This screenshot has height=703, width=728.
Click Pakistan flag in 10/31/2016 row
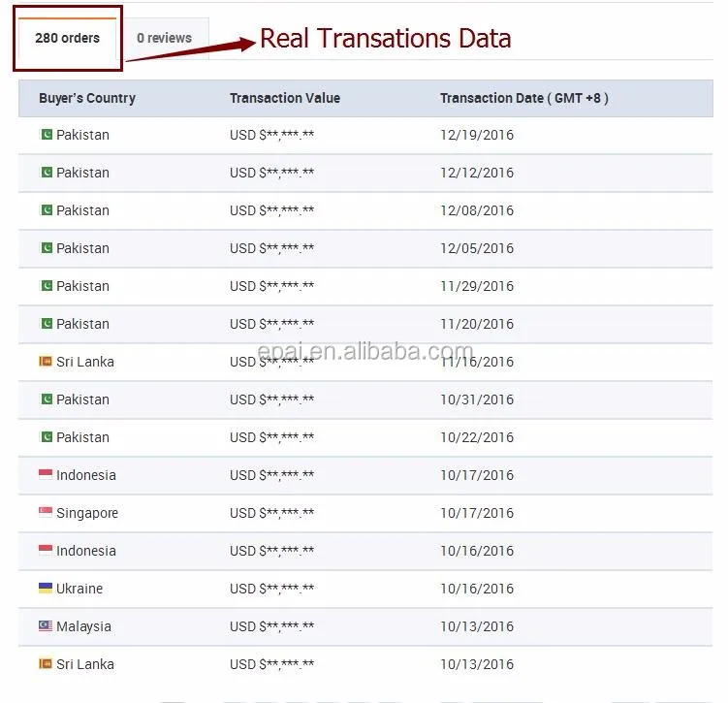coord(46,399)
